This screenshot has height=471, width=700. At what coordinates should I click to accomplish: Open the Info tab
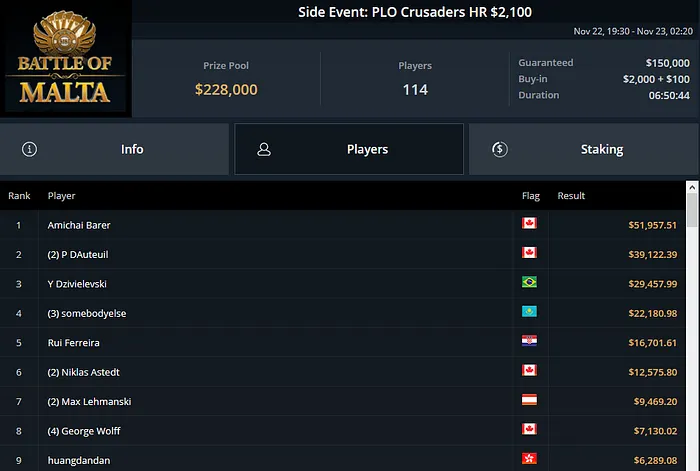(x=116, y=149)
